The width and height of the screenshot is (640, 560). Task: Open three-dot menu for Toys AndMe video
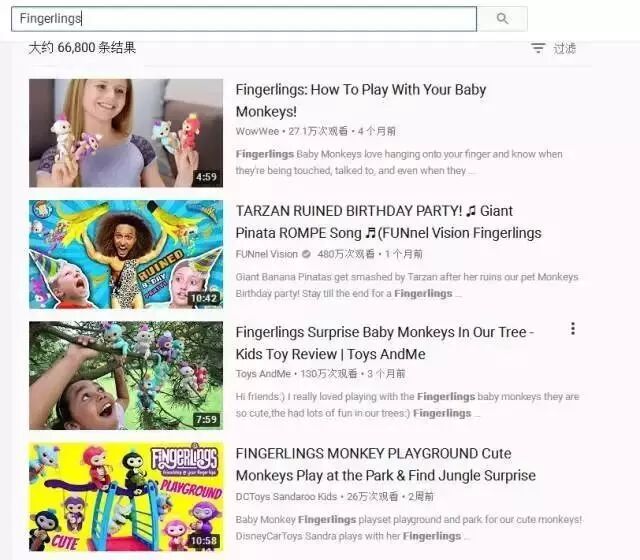click(x=573, y=329)
